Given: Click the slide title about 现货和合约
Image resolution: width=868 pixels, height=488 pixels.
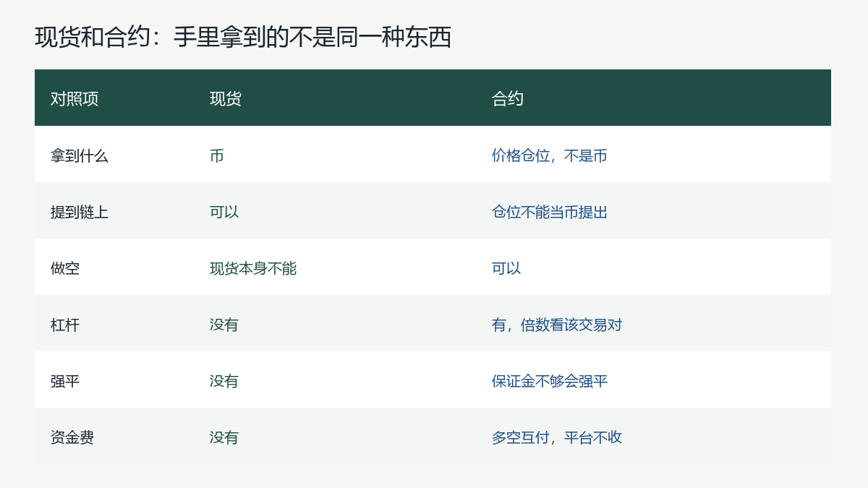Looking at the screenshot, I should coord(243,37).
